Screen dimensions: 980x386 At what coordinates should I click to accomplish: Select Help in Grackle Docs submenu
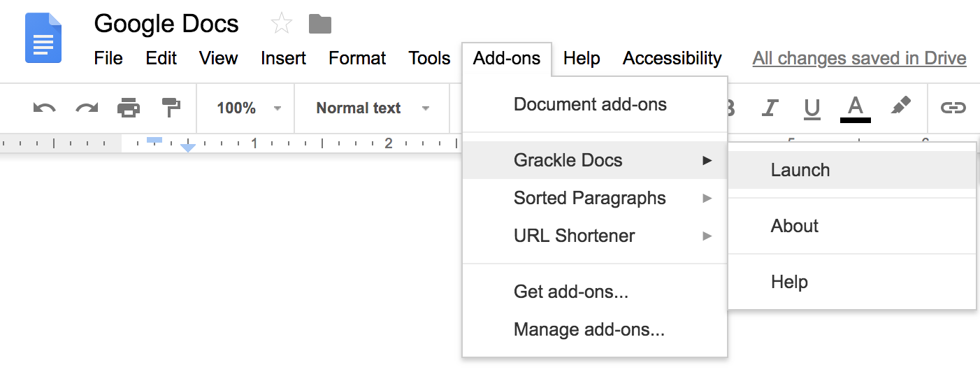pyautogui.click(x=852, y=282)
